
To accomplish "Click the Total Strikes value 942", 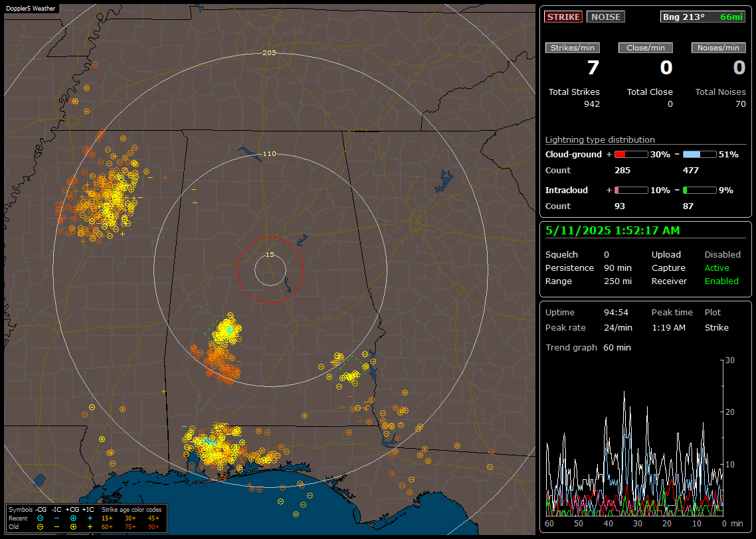I will (592, 104).
